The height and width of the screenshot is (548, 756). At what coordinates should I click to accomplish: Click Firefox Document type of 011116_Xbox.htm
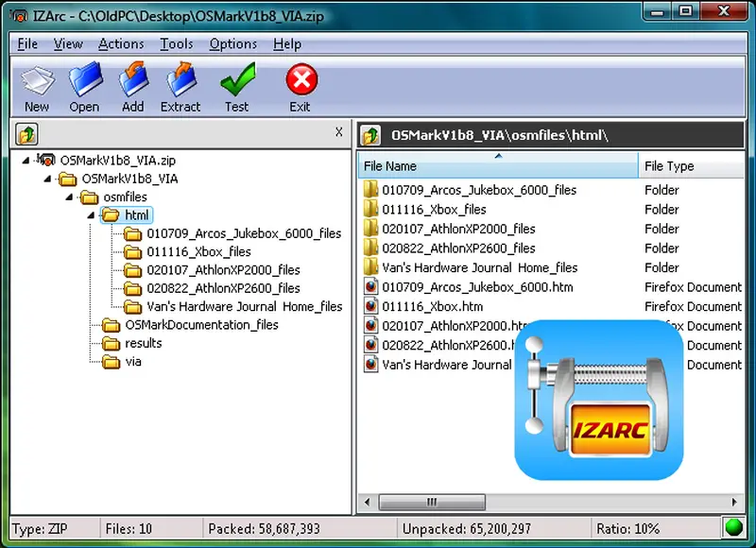[693, 306]
